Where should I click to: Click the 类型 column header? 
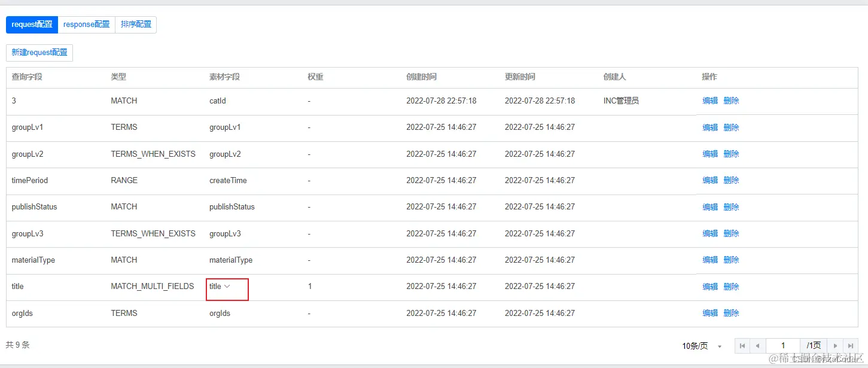pos(118,77)
